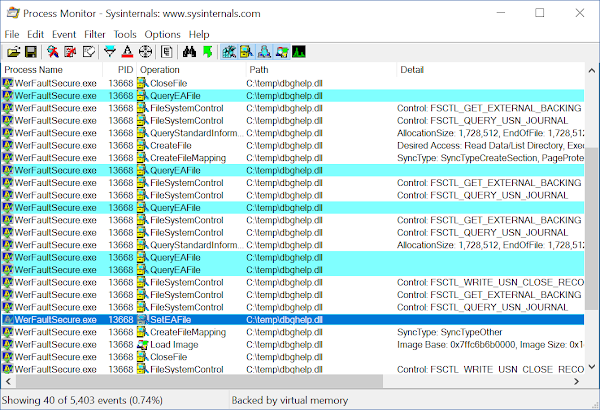Click the Open file toolbar icon
600x410 pixels.
[14, 51]
